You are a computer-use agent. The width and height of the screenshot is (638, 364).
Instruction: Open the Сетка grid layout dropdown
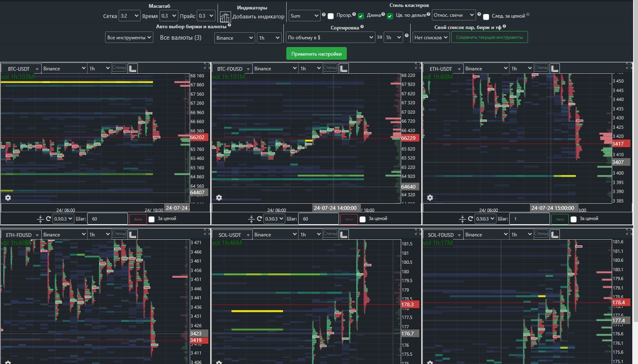click(129, 16)
